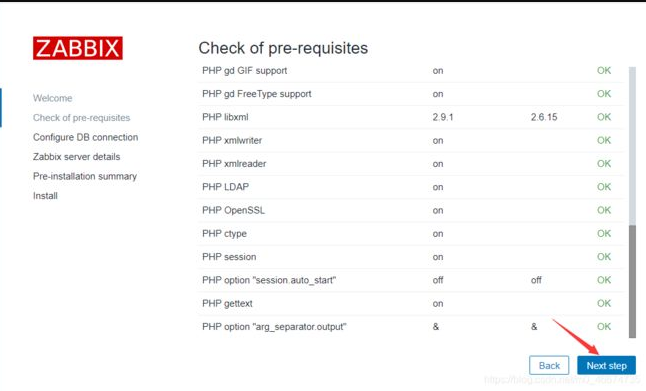Select Check of pre-requisites step

82,118
